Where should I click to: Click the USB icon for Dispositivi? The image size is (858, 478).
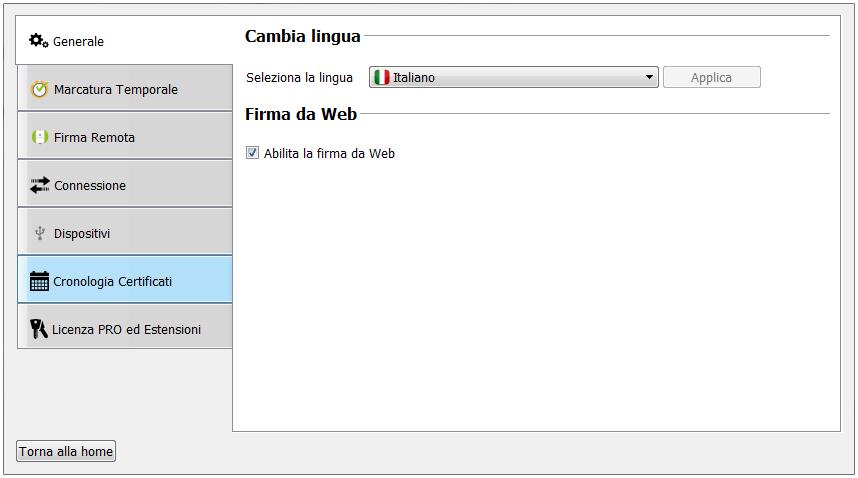pyautogui.click(x=40, y=233)
